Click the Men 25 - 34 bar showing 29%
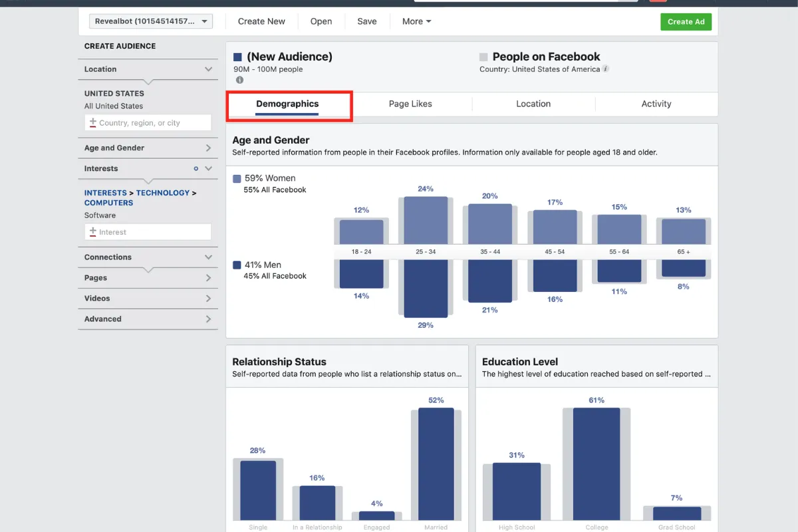The width and height of the screenshot is (798, 532). [426, 289]
